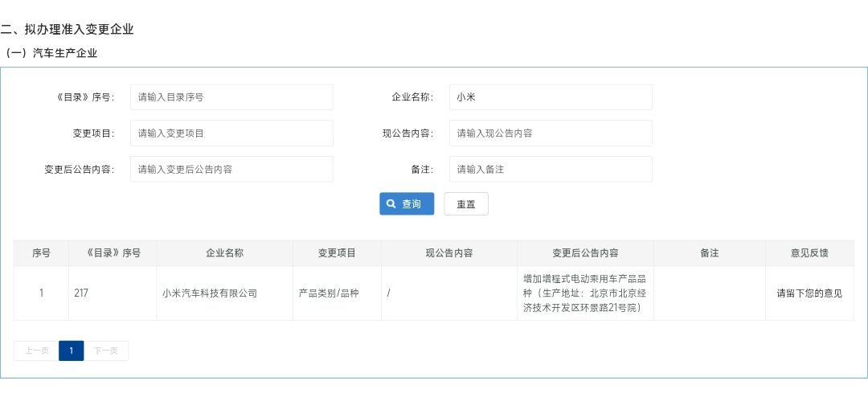868x402 pixels.
Task: Click the catalog number cell 217
Action: tap(113, 293)
